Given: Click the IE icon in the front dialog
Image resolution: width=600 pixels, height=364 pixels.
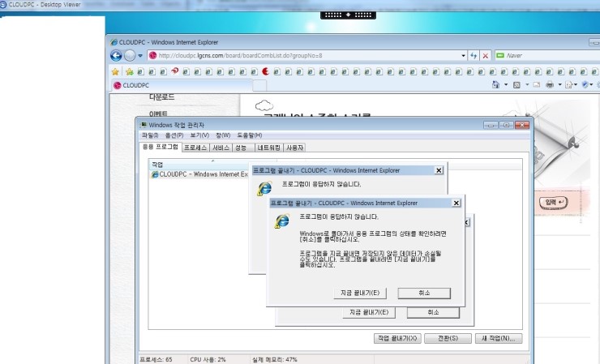Looking at the screenshot, I should (x=282, y=221).
